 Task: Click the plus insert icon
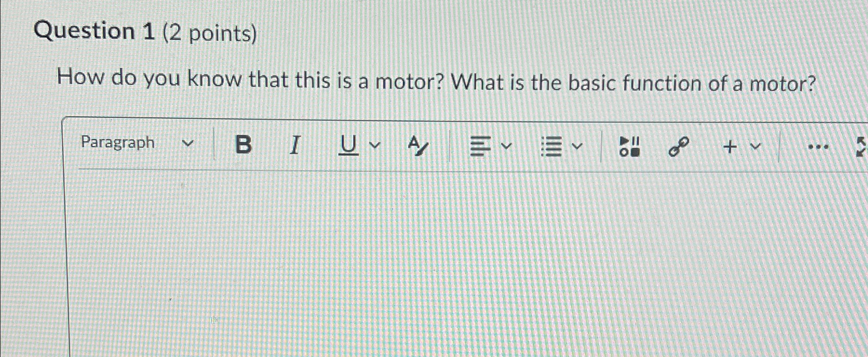(x=730, y=147)
